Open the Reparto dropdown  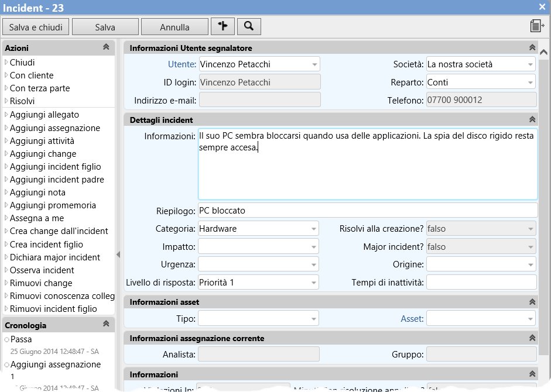[531, 82]
